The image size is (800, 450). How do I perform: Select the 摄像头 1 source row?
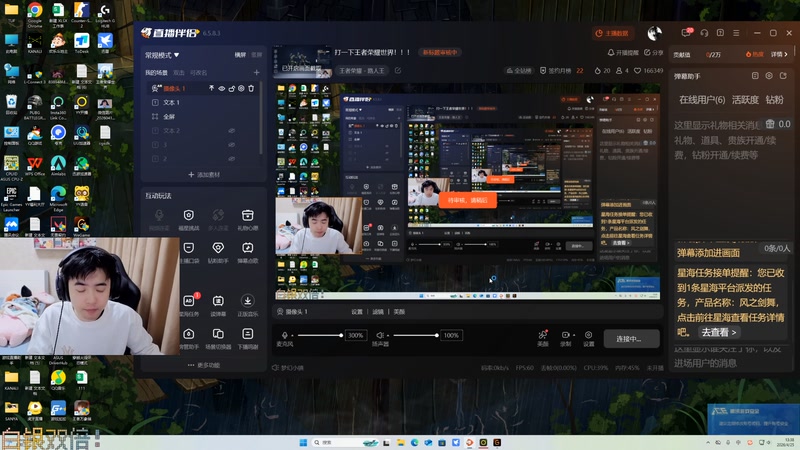pos(204,88)
